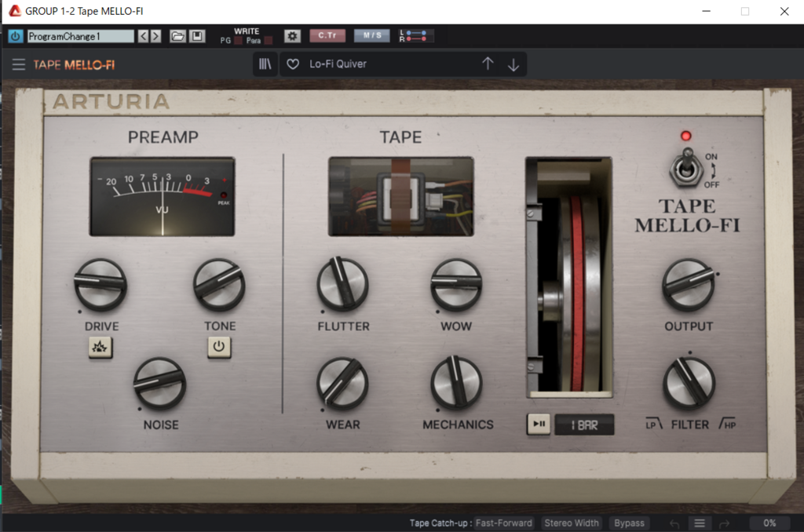Toggle the M/S mode button
Screen dimensions: 804x532
pos(372,35)
